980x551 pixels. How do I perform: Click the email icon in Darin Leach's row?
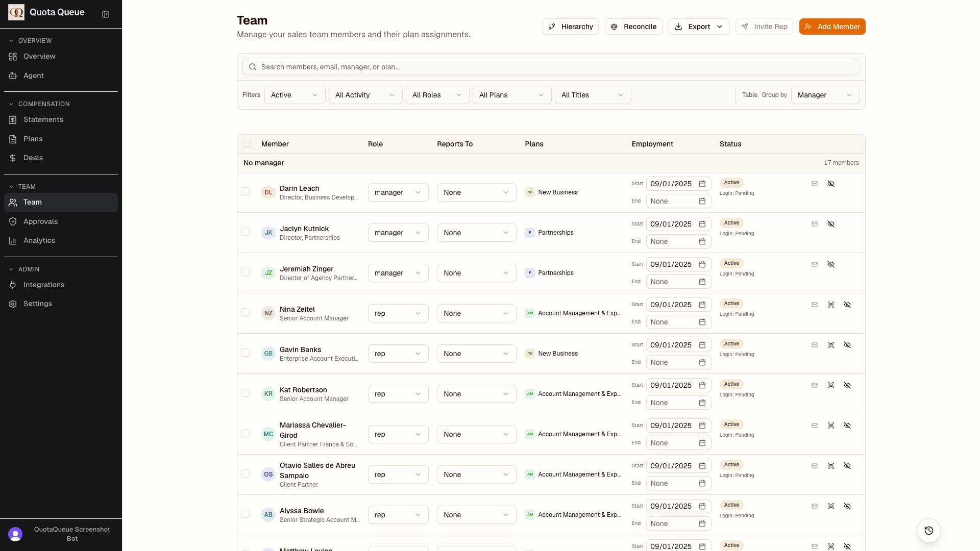tap(815, 184)
